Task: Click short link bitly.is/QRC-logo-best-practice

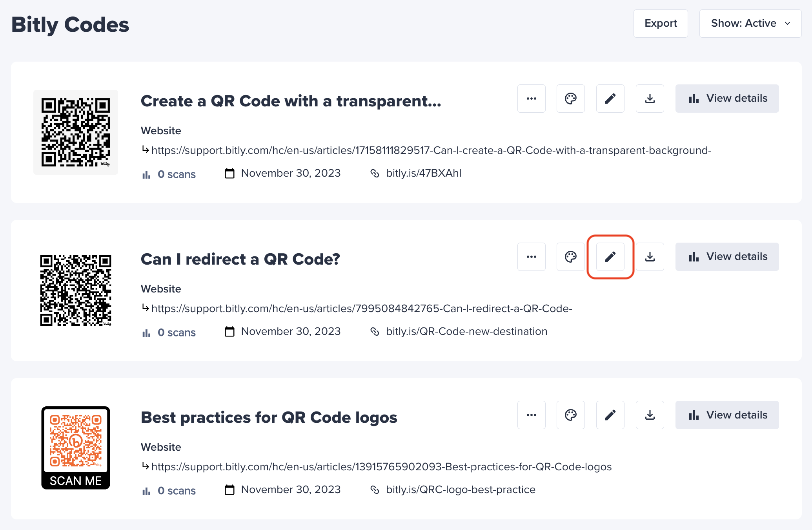Action: pyautogui.click(x=461, y=490)
